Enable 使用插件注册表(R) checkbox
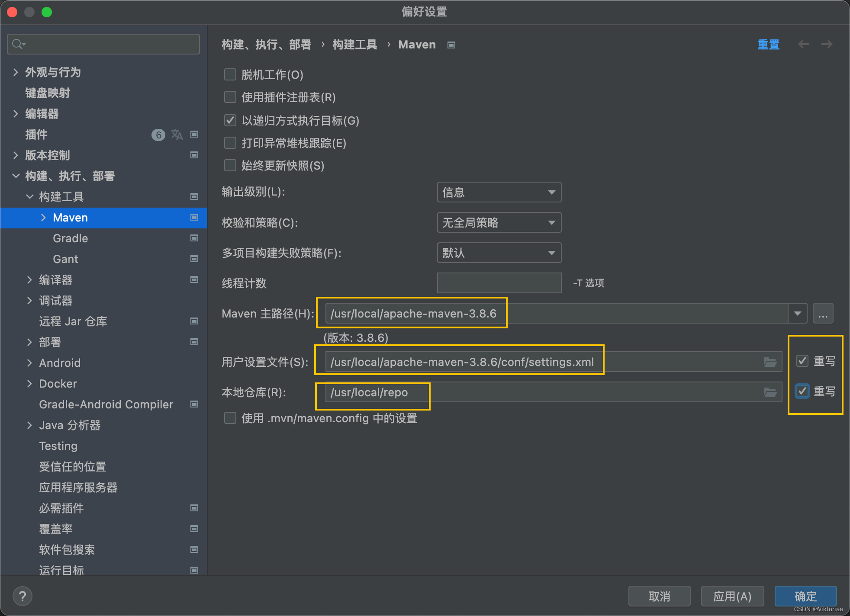The height and width of the screenshot is (616, 850). tap(230, 97)
